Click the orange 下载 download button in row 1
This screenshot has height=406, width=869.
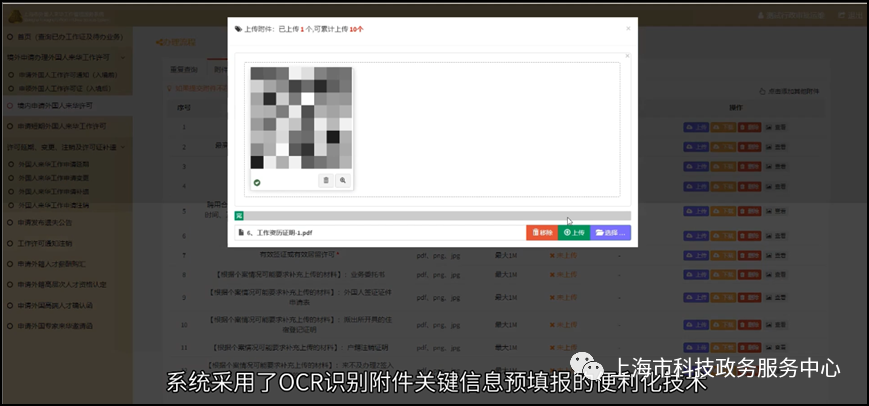point(723,127)
